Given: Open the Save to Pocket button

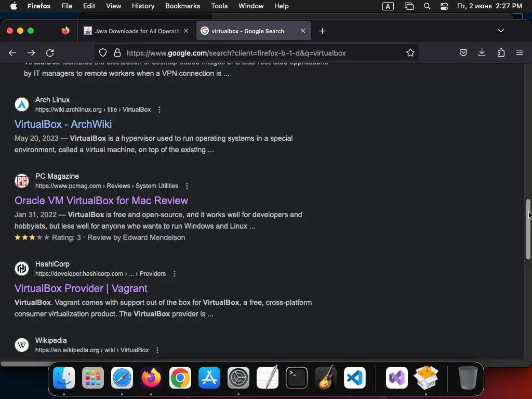Looking at the screenshot, I should pos(463,52).
